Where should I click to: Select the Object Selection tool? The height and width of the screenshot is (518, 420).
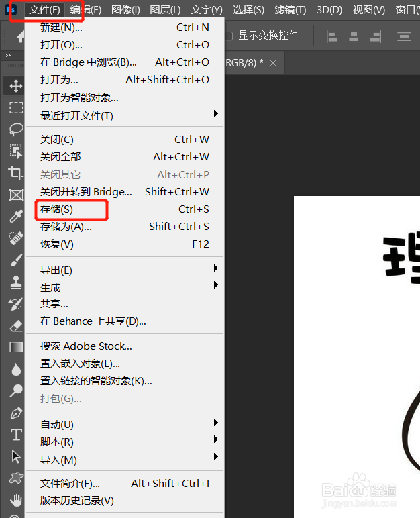[16, 151]
